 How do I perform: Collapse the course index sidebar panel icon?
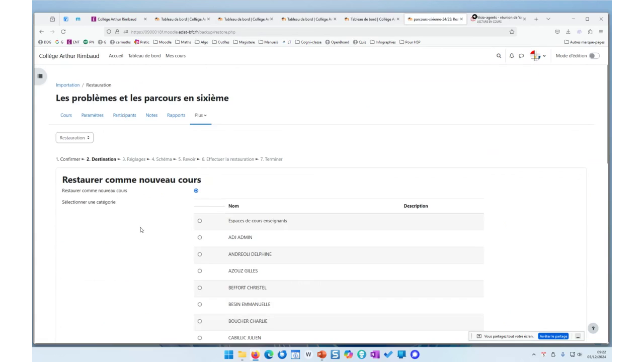point(40,76)
